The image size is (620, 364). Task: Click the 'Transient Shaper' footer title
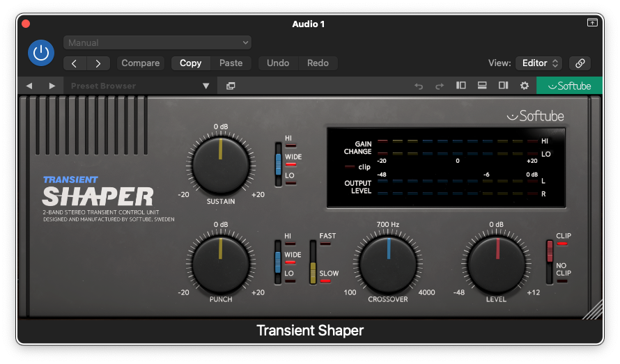[310, 331]
